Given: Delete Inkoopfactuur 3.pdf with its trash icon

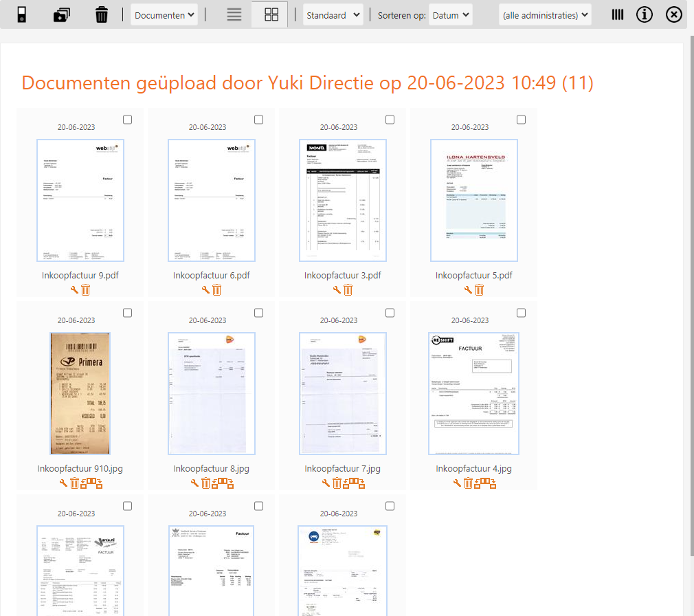Looking at the screenshot, I should 348,290.
